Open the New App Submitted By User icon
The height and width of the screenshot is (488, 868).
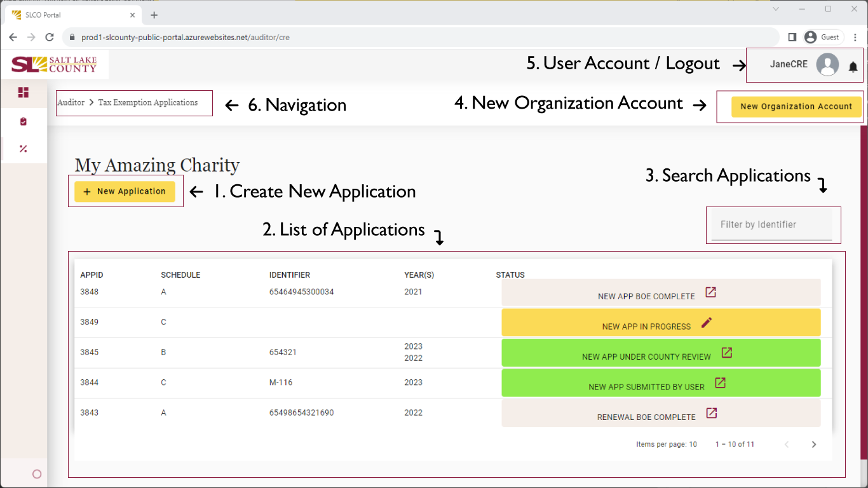tap(720, 383)
